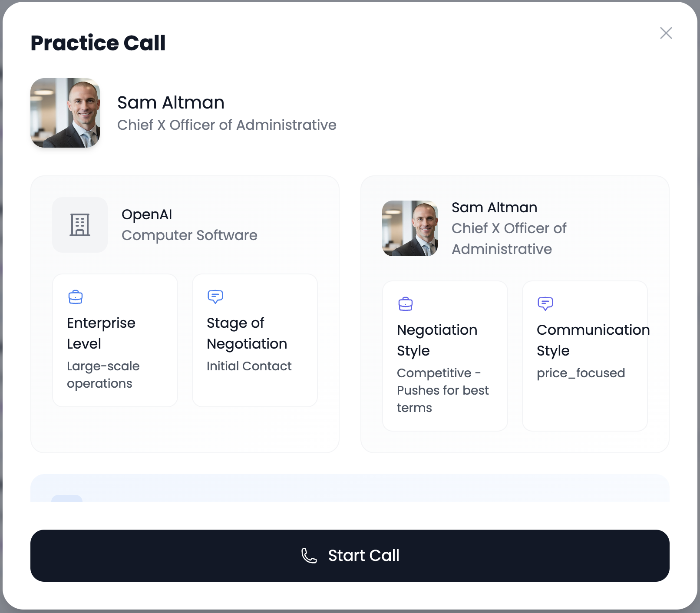Click the price_focused value text
Screen dimensions: 700x613
click(x=581, y=373)
